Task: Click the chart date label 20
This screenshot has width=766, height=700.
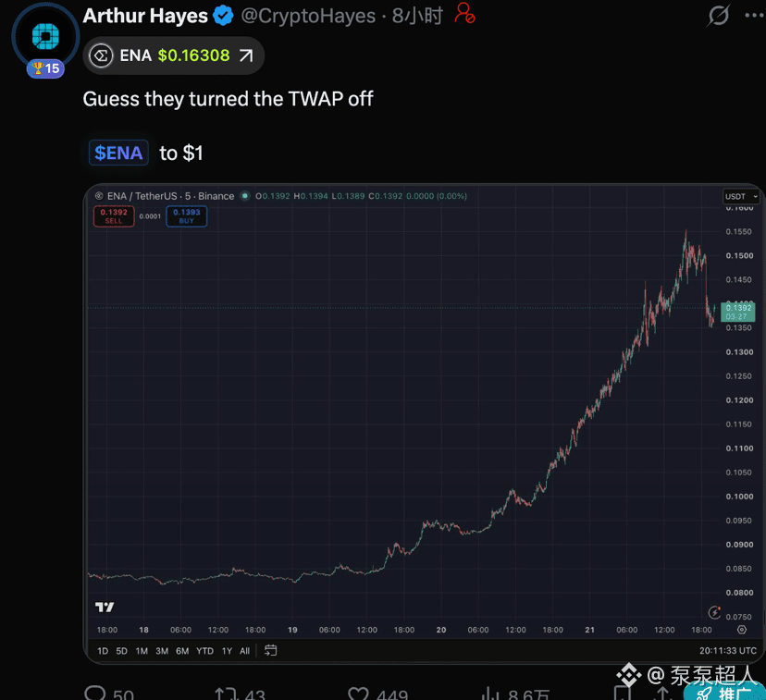Action: pyautogui.click(x=440, y=630)
